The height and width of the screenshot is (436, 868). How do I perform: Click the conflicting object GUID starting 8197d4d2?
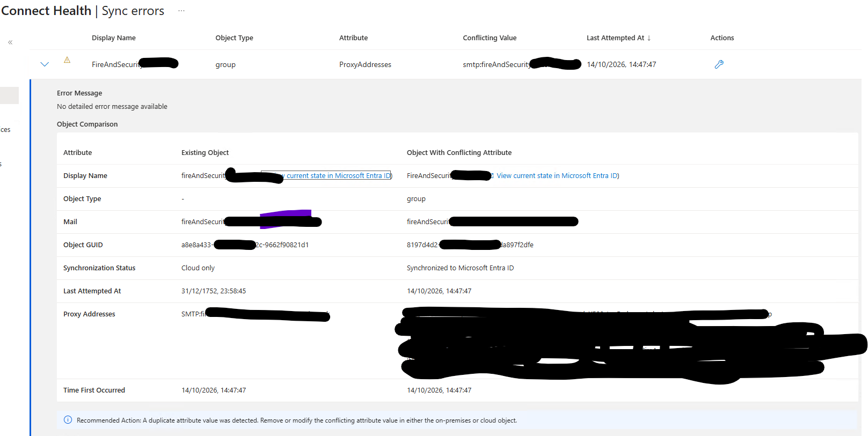tap(470, 245)
